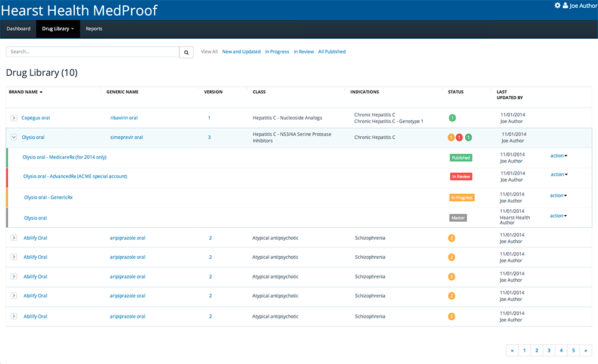Image resolution: width=598 pixels, height=364 pixels.
Task: Open the settings gear icon
Action: pos(557,5)
